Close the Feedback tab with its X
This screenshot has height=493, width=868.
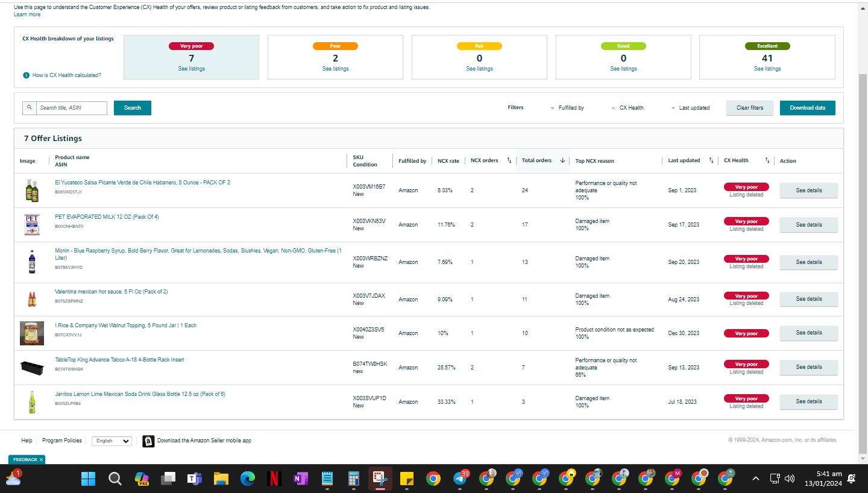point(42,459)
